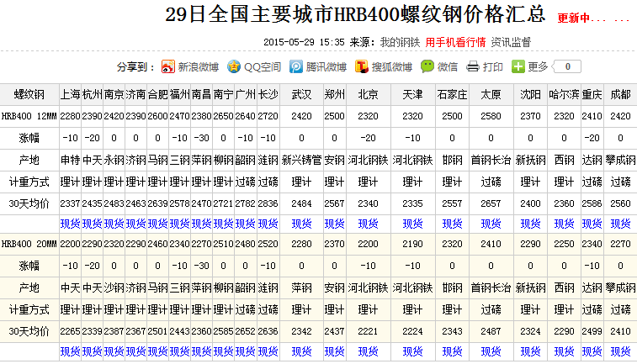The height and width of the screenshot is (364, 637).
Task: Click 现货 link for 天津 12MM row
Action: click(413, 224)
